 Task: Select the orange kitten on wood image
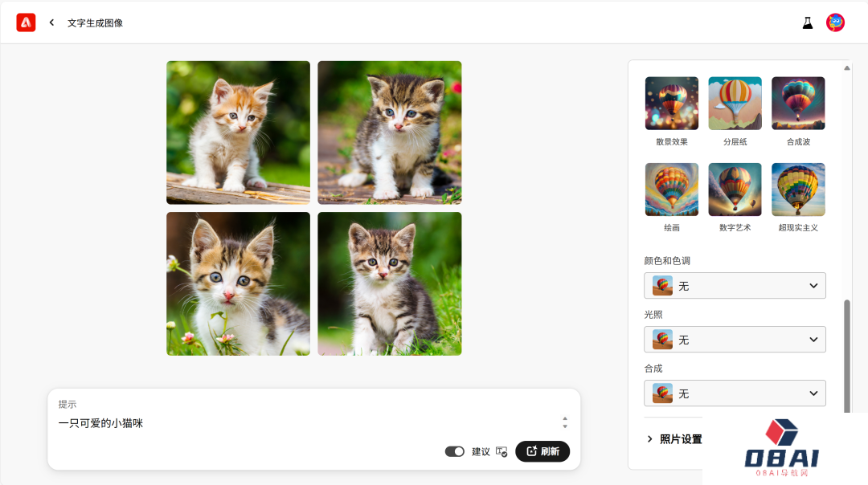[238, 132]
